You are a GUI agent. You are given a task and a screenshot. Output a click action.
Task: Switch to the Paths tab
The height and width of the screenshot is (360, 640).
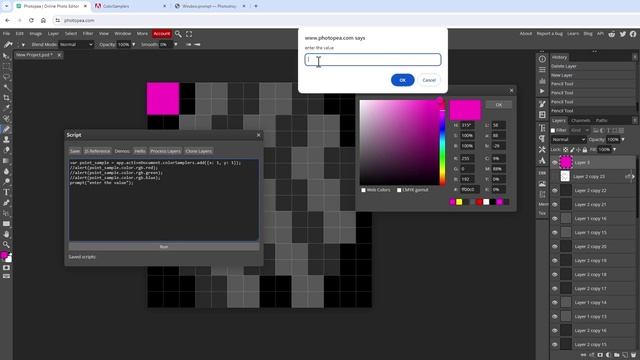pos(602,120)
